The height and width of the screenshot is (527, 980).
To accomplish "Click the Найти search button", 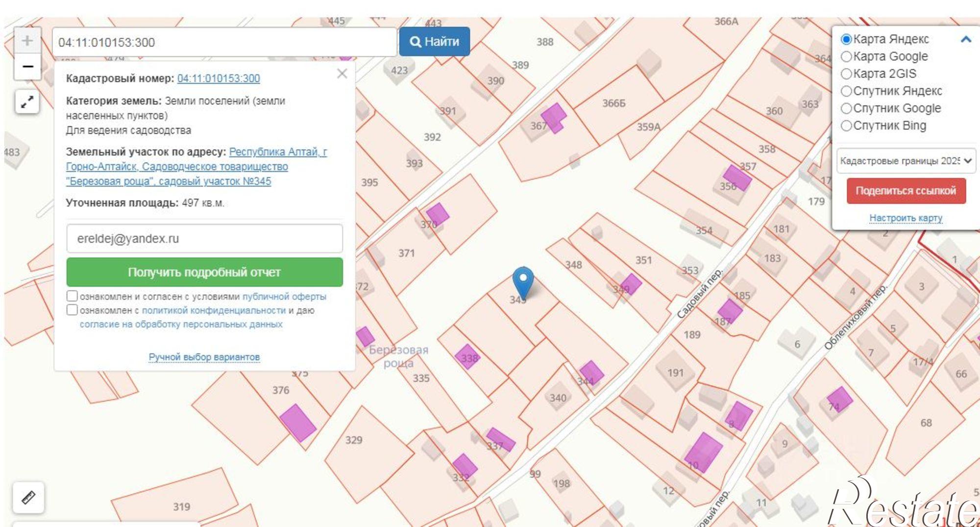I will 434,42.
